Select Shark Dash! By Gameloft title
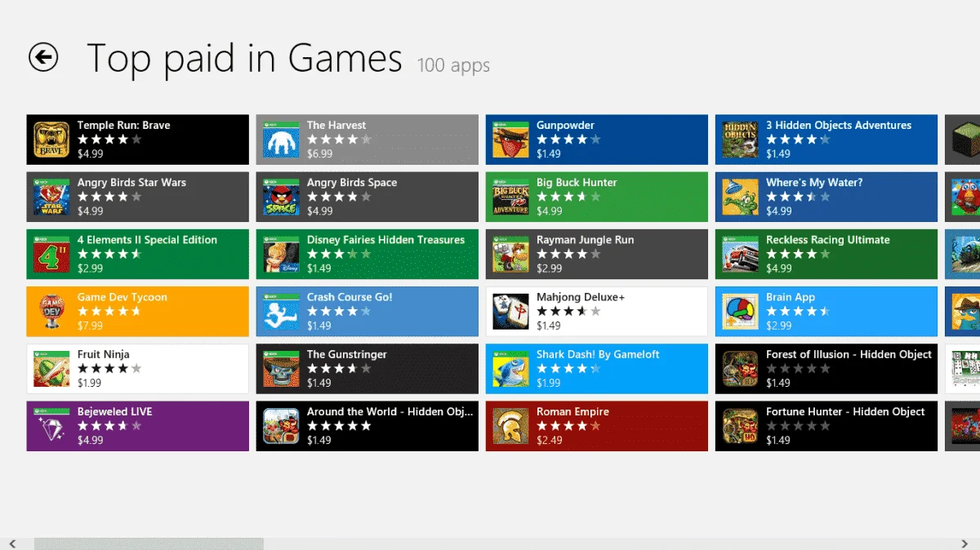 click(x=598, y=354)
